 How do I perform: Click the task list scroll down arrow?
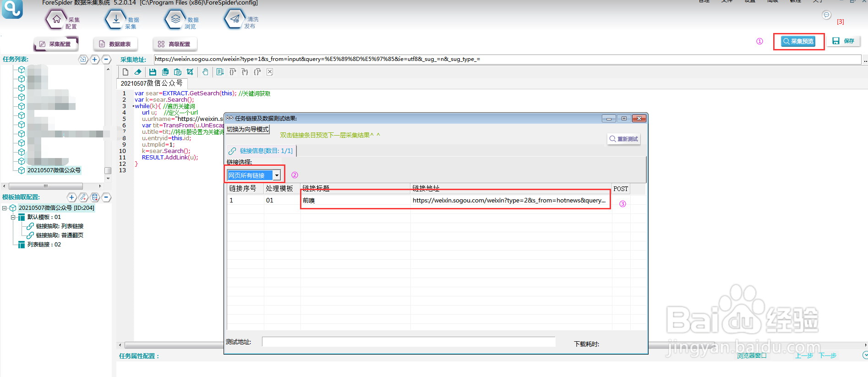108,178
